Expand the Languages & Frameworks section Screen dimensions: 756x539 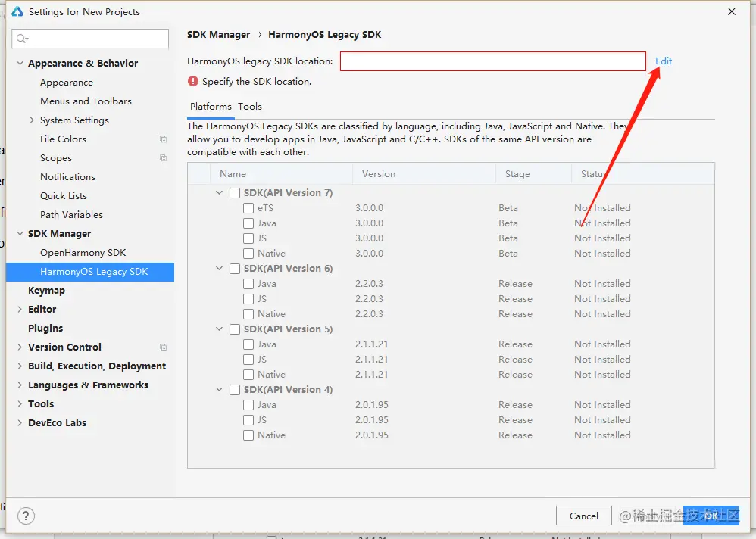point(20,385)
